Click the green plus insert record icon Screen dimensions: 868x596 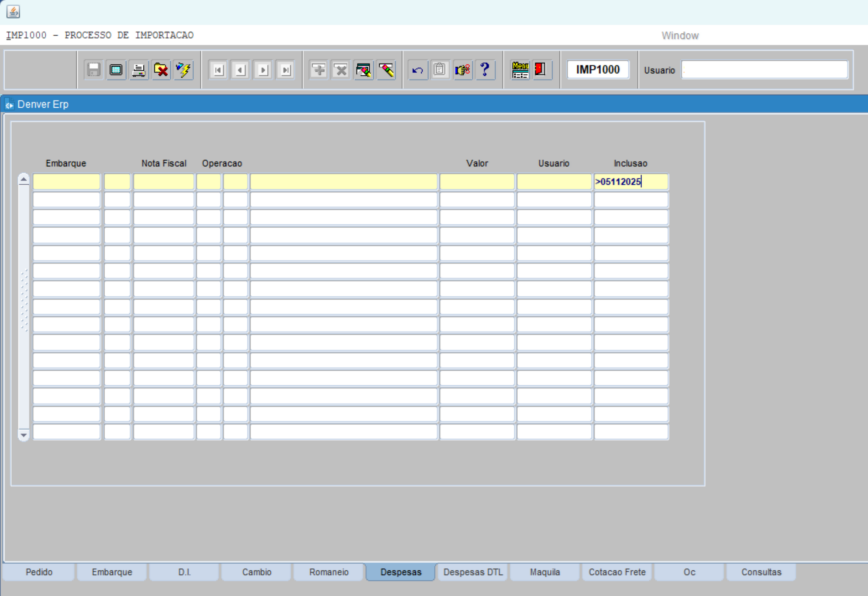[x=319, y=70]
